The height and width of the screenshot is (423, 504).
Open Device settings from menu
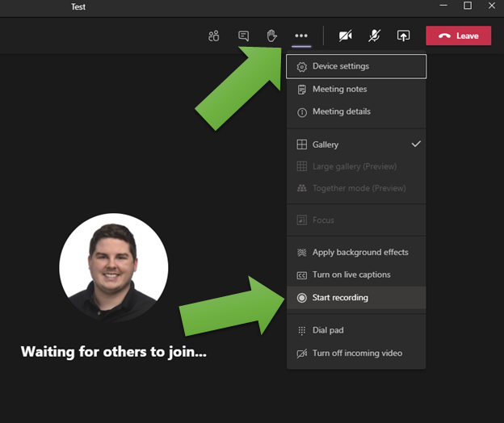[356, 66]
